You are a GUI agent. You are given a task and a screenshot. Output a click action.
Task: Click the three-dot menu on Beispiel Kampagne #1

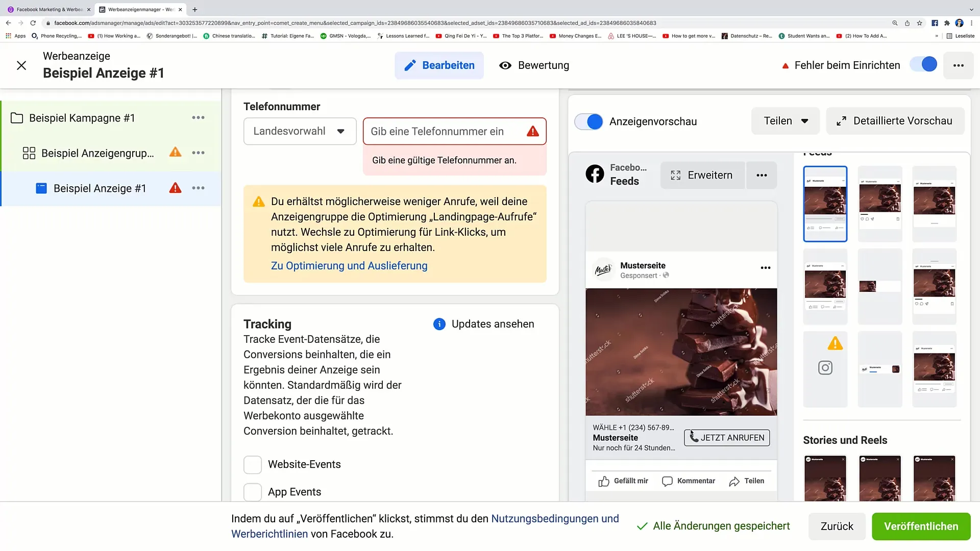coord(198,118)
